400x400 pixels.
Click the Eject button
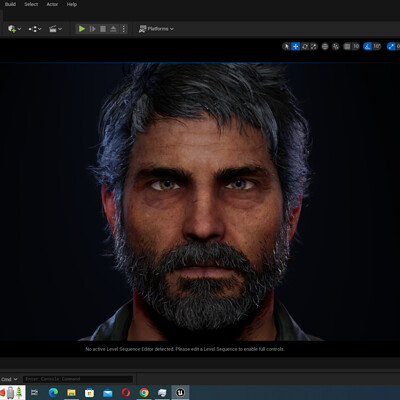pyautogui.click(x=113, y=29)
